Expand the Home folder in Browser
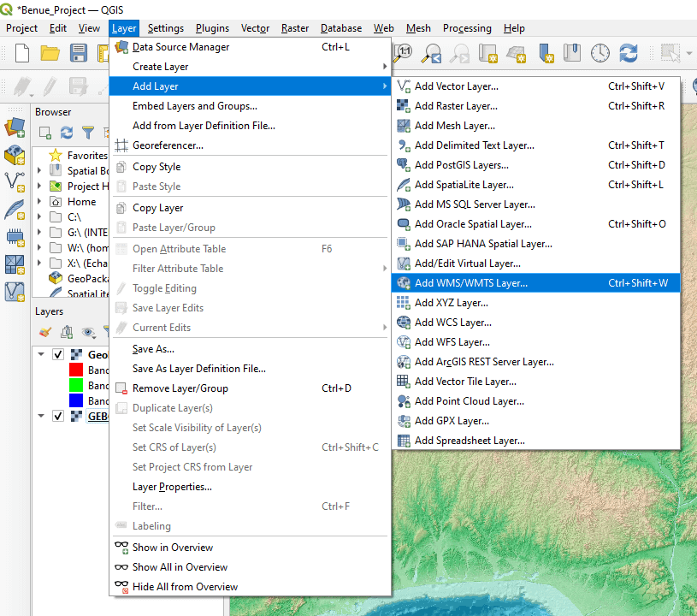 39,202
